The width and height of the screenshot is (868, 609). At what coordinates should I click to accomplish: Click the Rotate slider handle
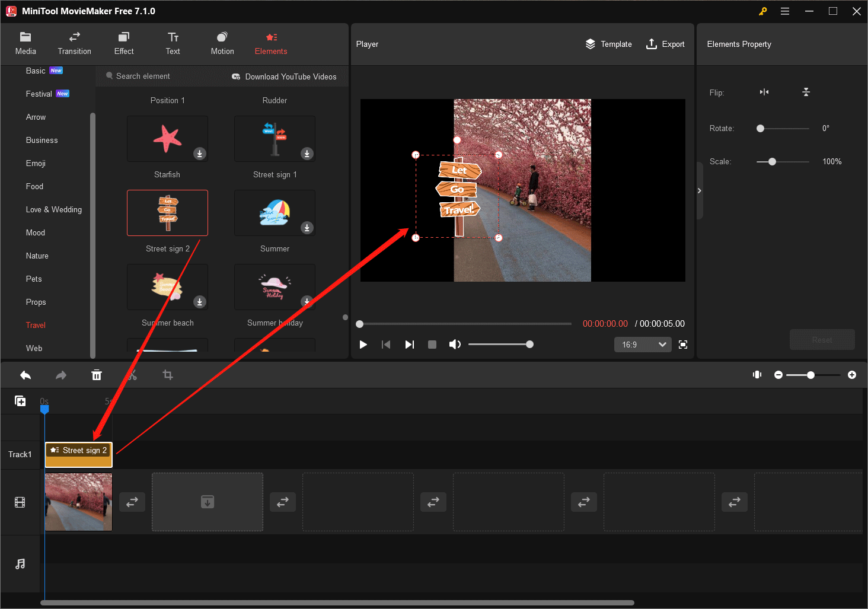(761, 129)
